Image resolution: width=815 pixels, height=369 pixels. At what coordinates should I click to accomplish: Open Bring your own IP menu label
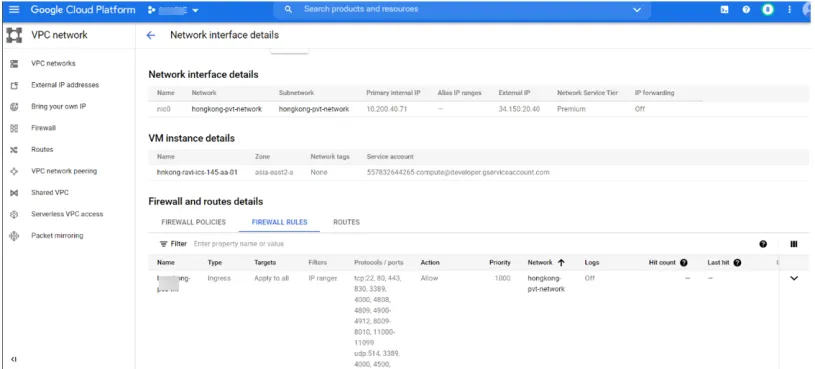[59, 107]
